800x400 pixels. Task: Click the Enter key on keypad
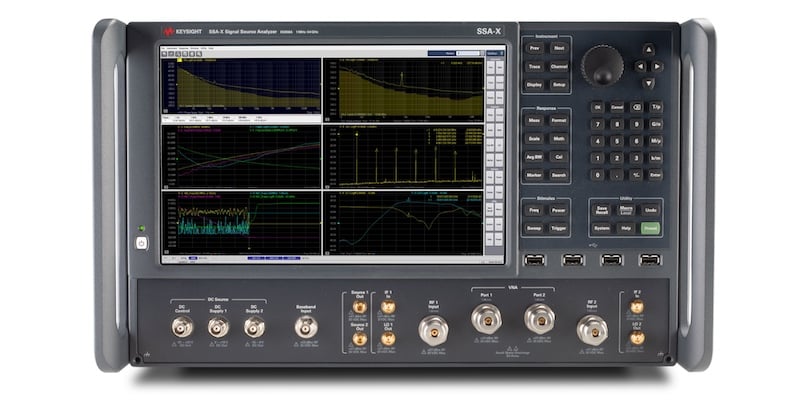[656, 174]
